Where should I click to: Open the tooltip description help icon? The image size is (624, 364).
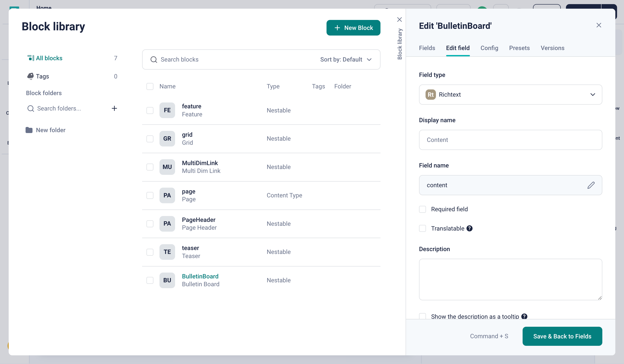(x=524, y=317)
